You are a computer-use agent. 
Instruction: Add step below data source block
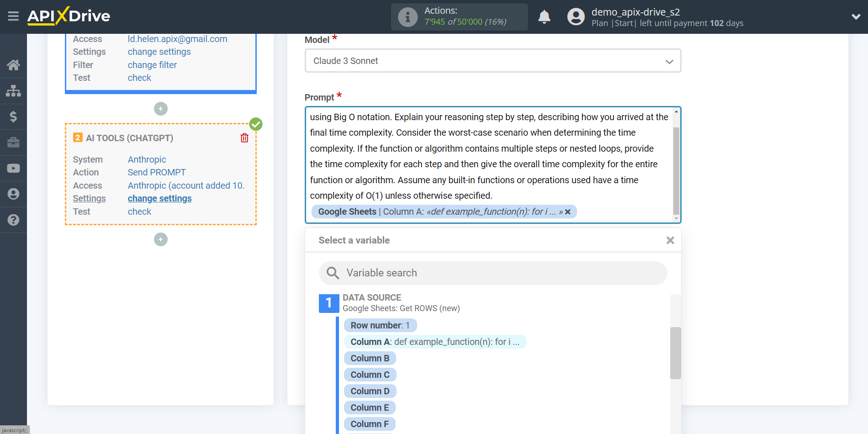(161, 109)
